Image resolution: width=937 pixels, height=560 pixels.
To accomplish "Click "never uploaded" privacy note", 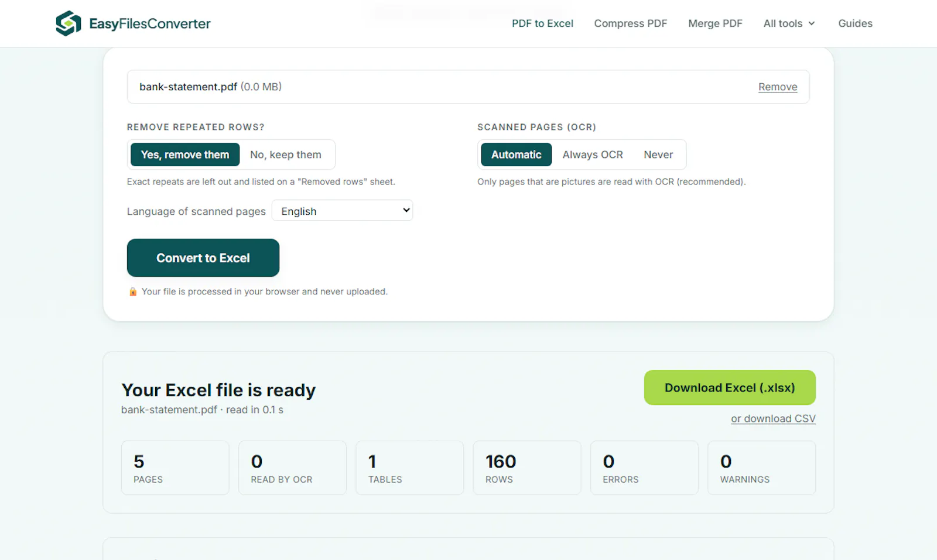I will click(x=265, y=291).
